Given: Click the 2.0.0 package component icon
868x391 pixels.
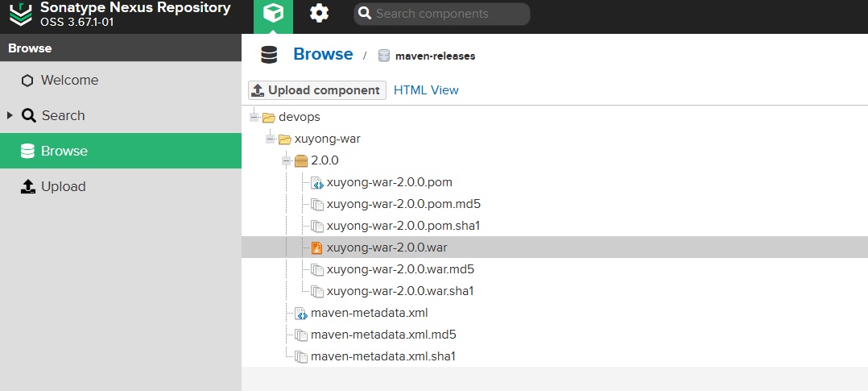Looking at the screenshot, I should (x=301, y=161).
